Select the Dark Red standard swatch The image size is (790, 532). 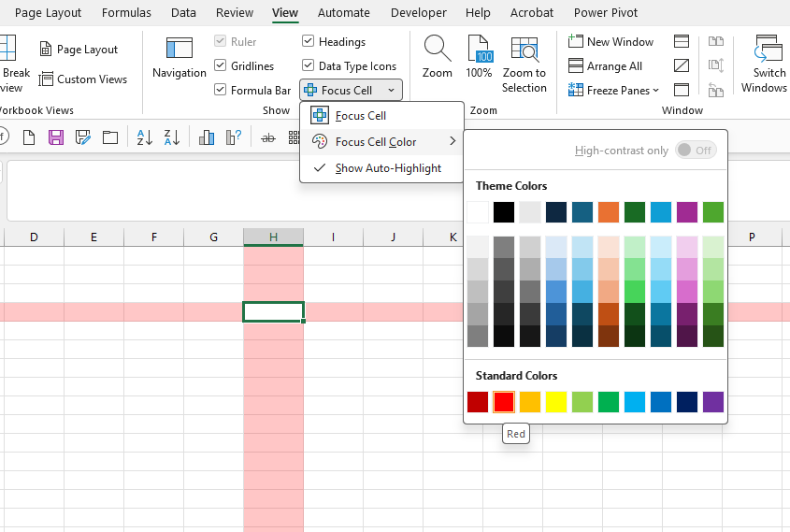point(478,402)
